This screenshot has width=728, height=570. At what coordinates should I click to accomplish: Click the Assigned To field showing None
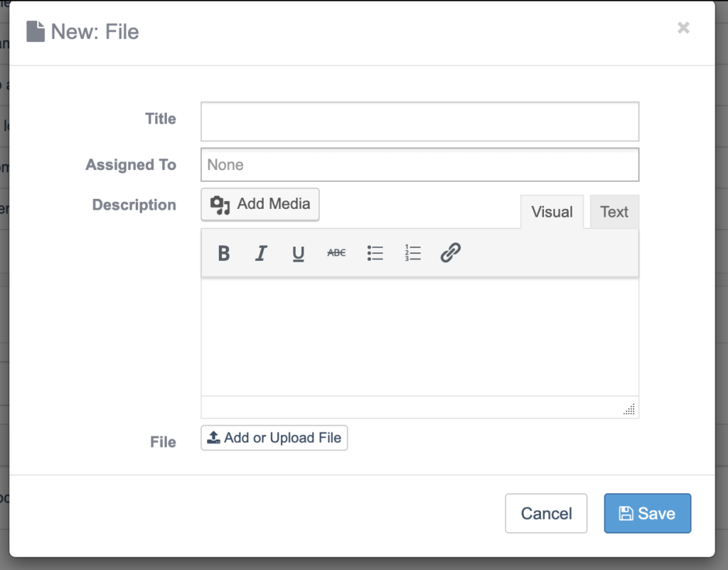419,164
